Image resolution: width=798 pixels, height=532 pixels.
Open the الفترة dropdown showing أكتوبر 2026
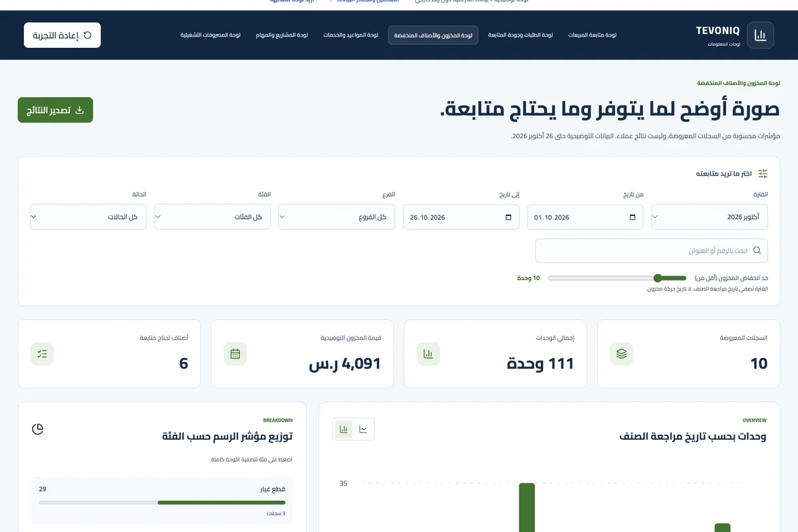click(x=710, y=217)
